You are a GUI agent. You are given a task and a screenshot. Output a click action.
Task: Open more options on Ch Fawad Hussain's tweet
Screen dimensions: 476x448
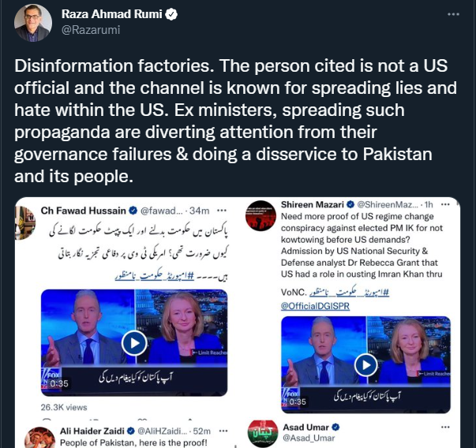[222, 211]
